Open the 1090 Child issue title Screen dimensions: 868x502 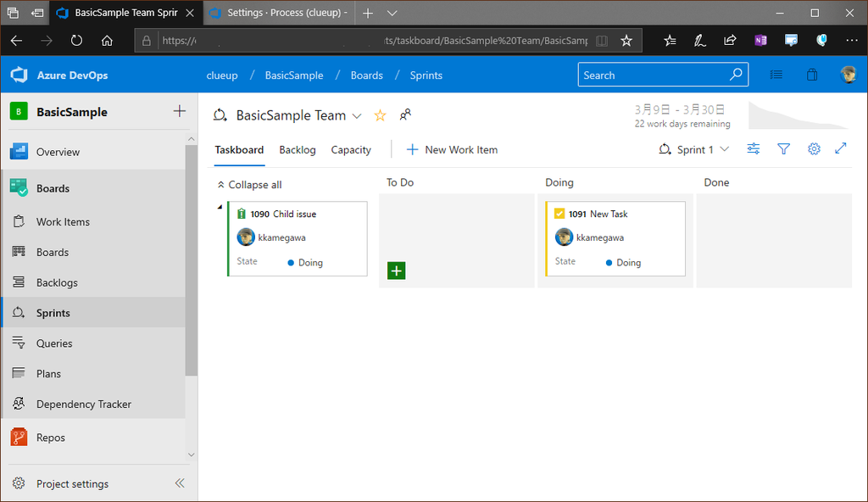294,214
